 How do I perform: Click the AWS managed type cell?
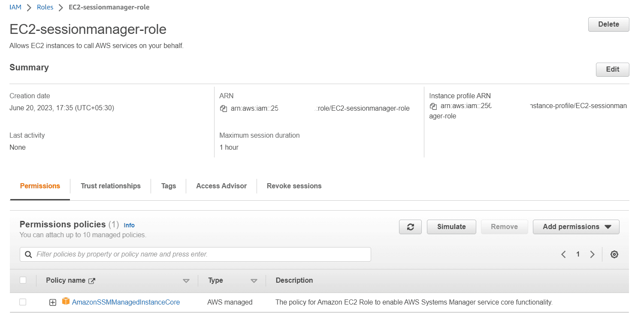pos(230,302)
